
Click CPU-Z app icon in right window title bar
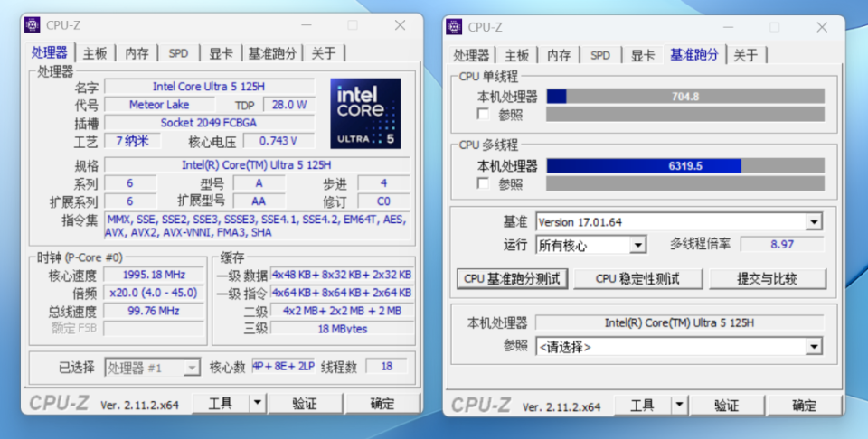454,26
